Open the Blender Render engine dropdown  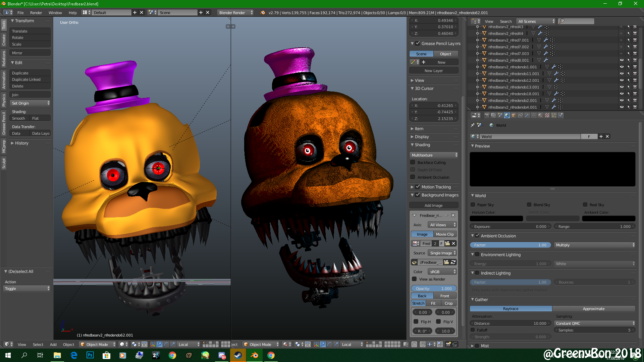coord(235,12)
